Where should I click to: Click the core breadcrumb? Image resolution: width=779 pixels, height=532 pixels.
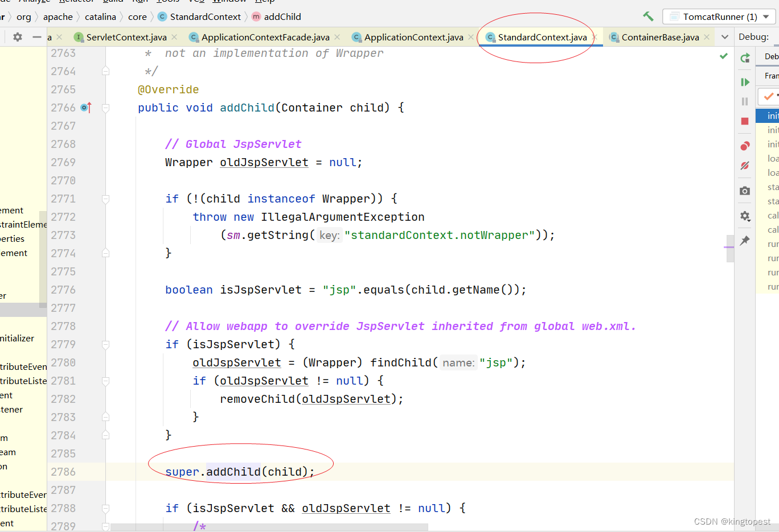click(137, 17)
